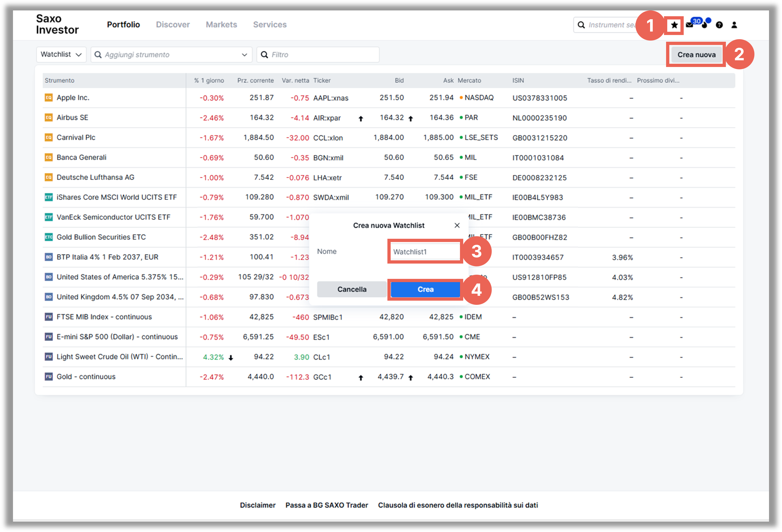Select the Banca Generali instrument name
The image size is (782, 532).
[x=81, y=157]
